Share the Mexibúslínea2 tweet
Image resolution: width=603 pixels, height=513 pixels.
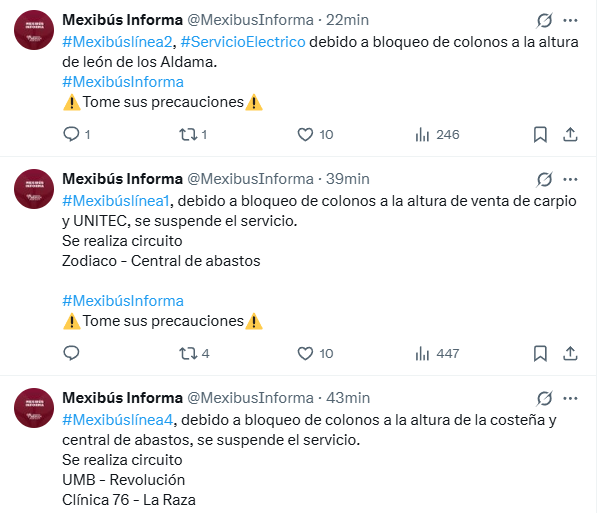pos(570,134)
